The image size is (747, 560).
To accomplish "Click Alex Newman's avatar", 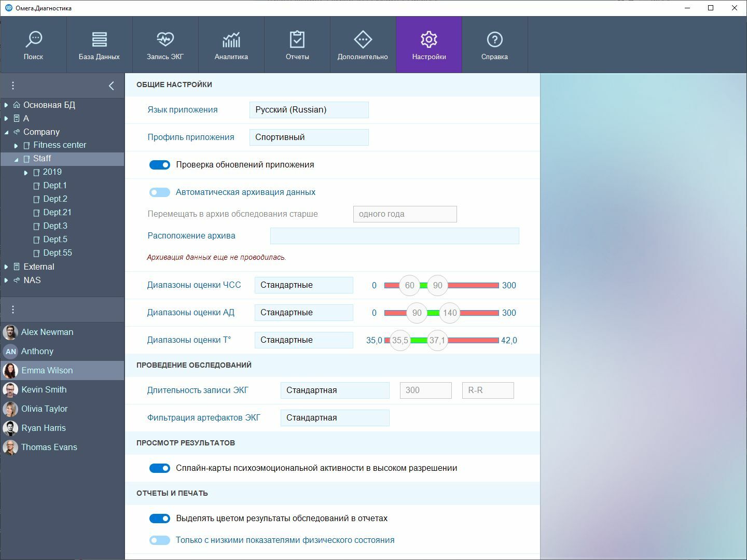I will [10, 332].
